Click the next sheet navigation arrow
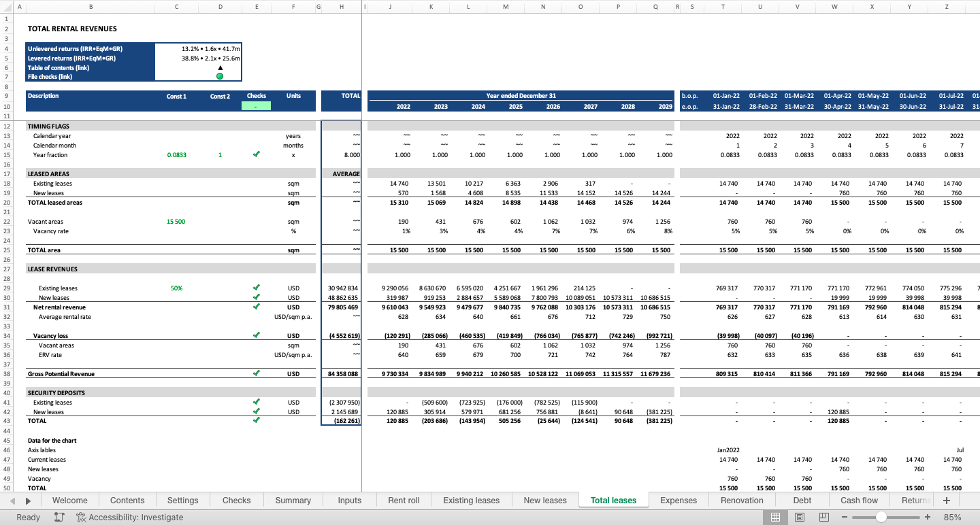 click(x=28, y=501)
